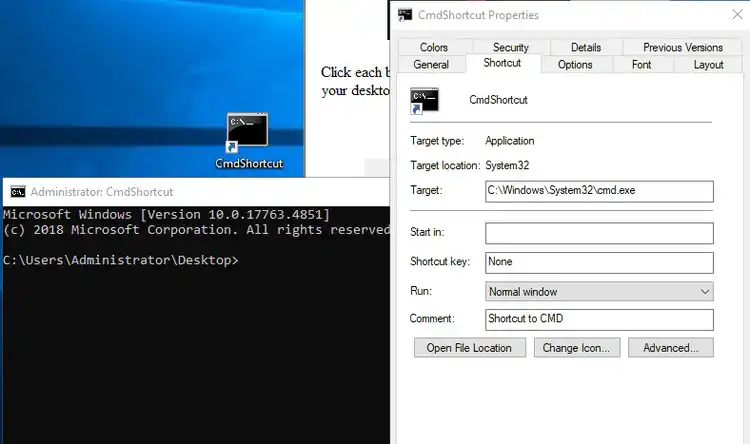Open the Options tab
The height and width of the screenshot is (444, 750).
575,65
